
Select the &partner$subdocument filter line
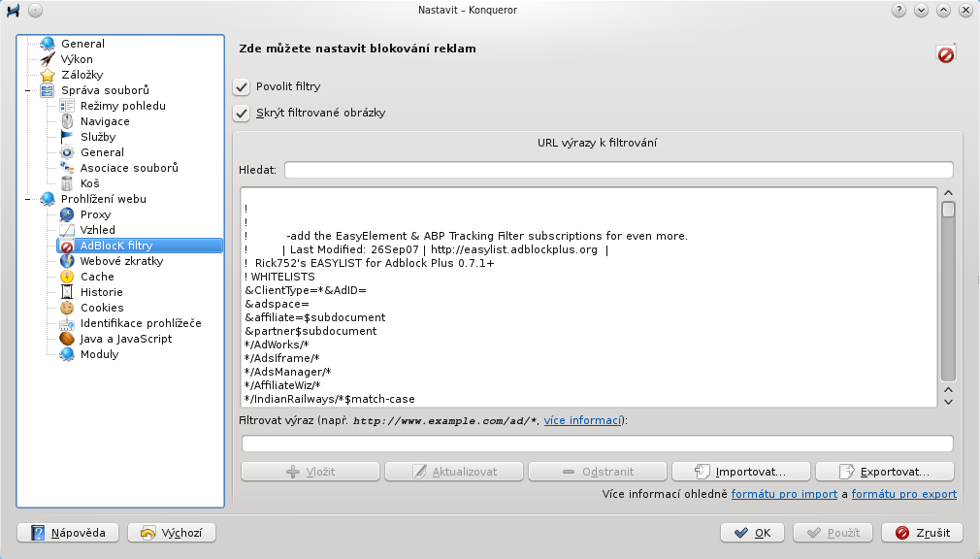(310, 331)
